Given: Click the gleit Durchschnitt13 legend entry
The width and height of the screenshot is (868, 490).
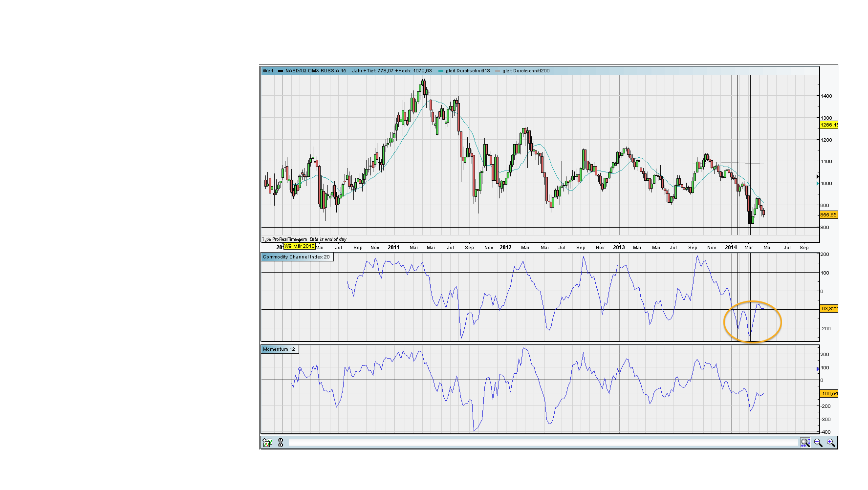Looking at the screenshot, I should 468,71.
